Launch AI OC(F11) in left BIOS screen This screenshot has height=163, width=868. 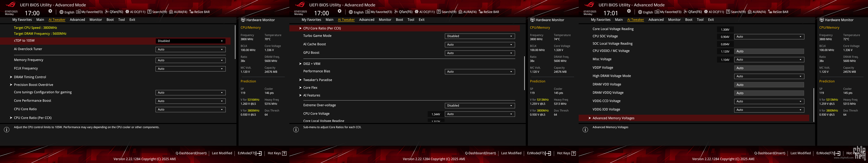coord(135,12)
